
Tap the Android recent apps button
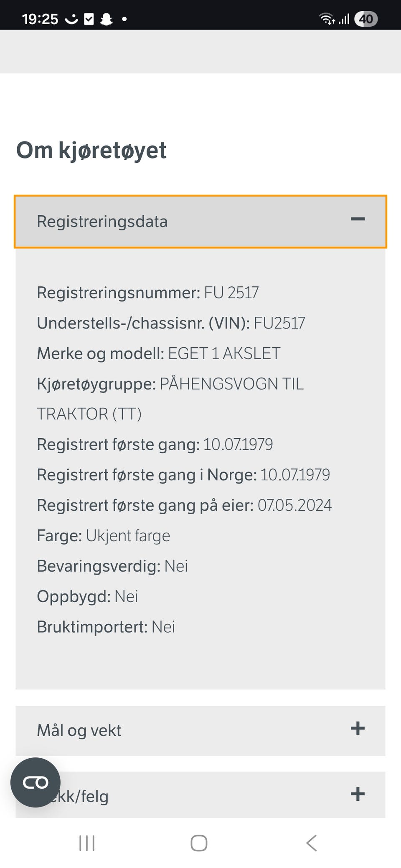pos(87,843)
